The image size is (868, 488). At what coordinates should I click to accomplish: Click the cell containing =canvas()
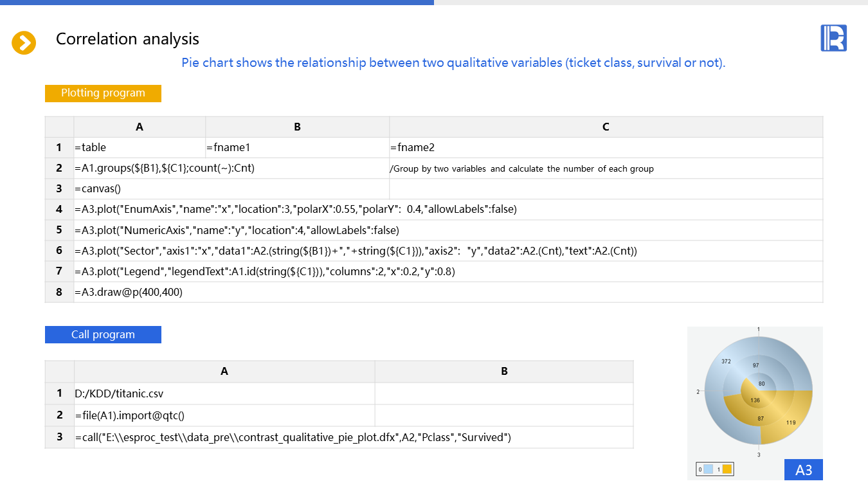coord(231,189)
